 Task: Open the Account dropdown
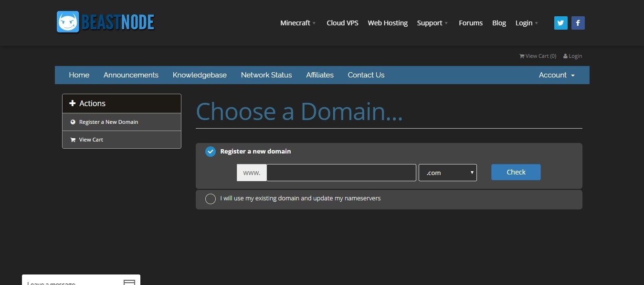click(557, 75)
